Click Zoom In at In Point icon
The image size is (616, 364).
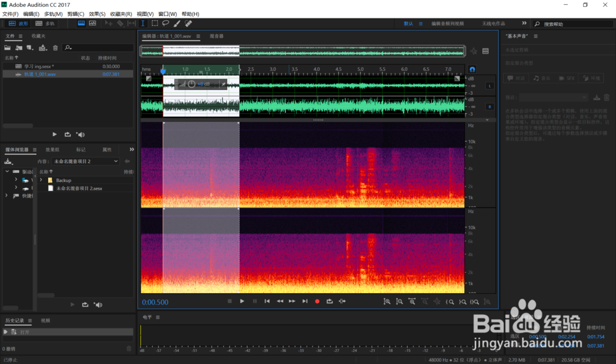tap(450, 302)
